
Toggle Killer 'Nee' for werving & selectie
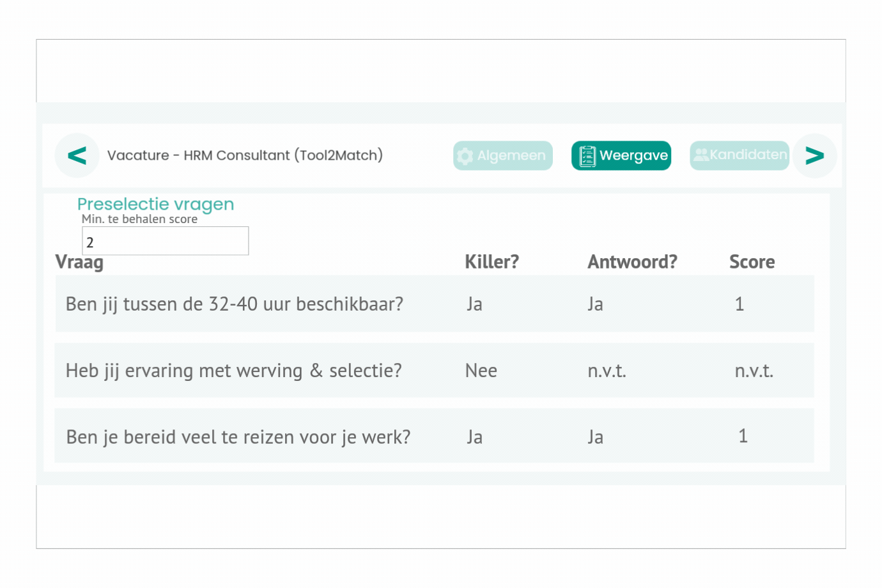pos(481,371)
